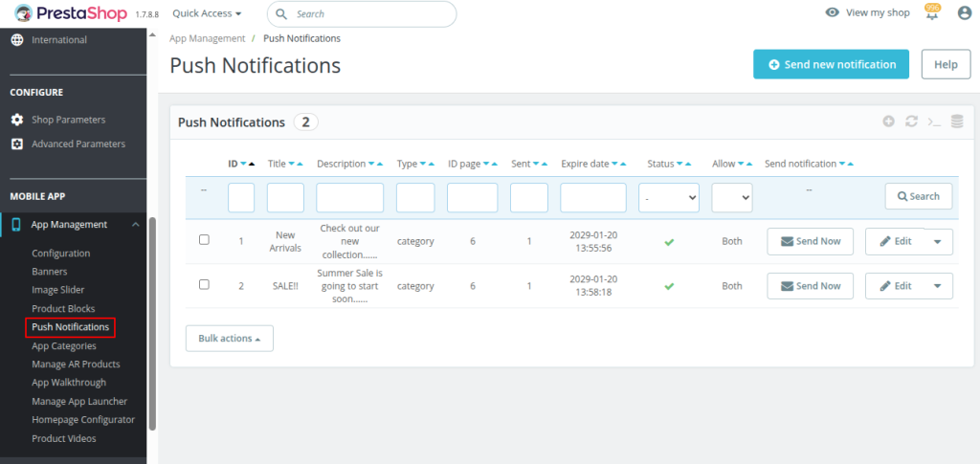The image size is (980, 464).
Task: Open the notifications bell icon
Action: 932,13
